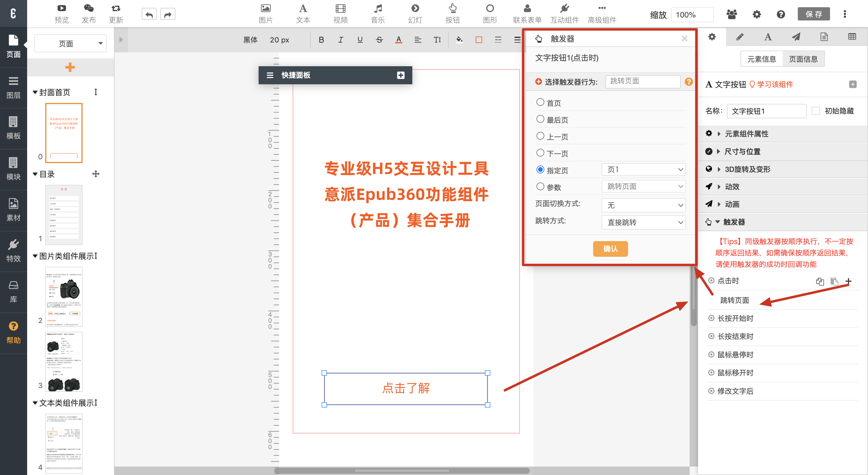Click the undo arrow icon
Viewport: 868px width, 475px height.
(149, 14)
